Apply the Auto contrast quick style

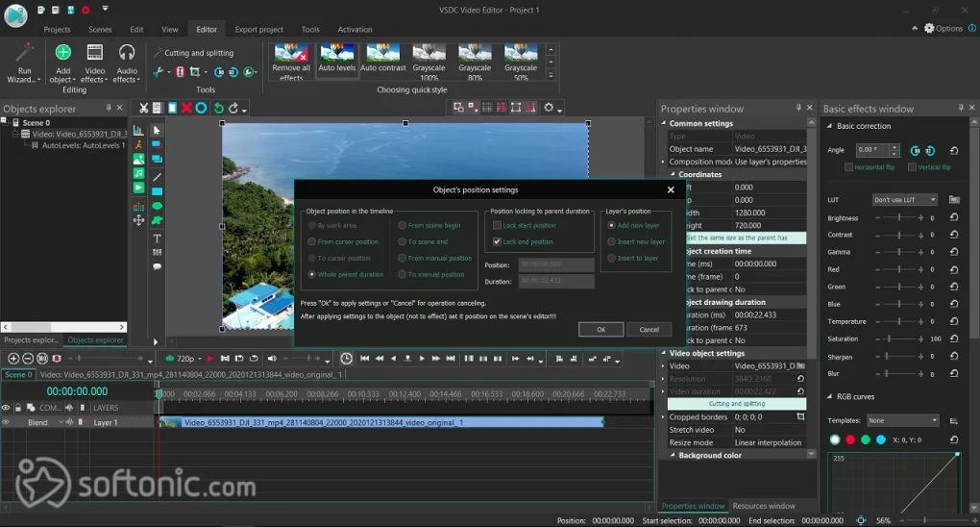[383, 59]
